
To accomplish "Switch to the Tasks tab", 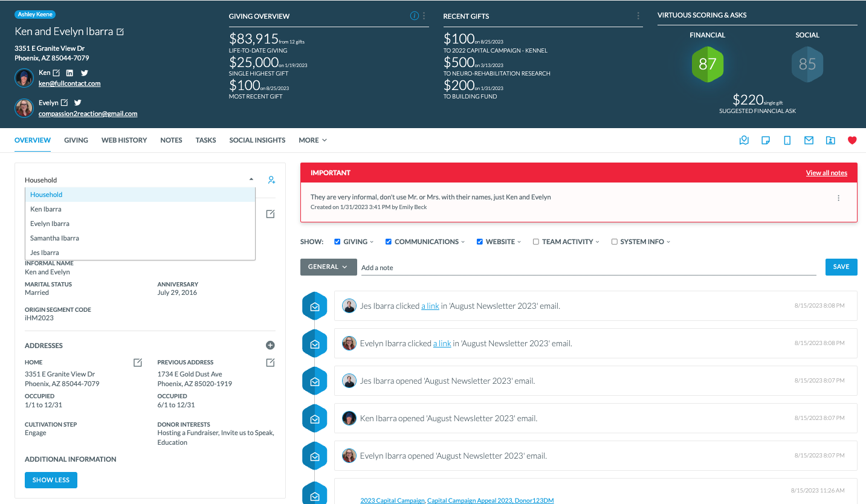I will pyautogui.click(x=205, y=140).
